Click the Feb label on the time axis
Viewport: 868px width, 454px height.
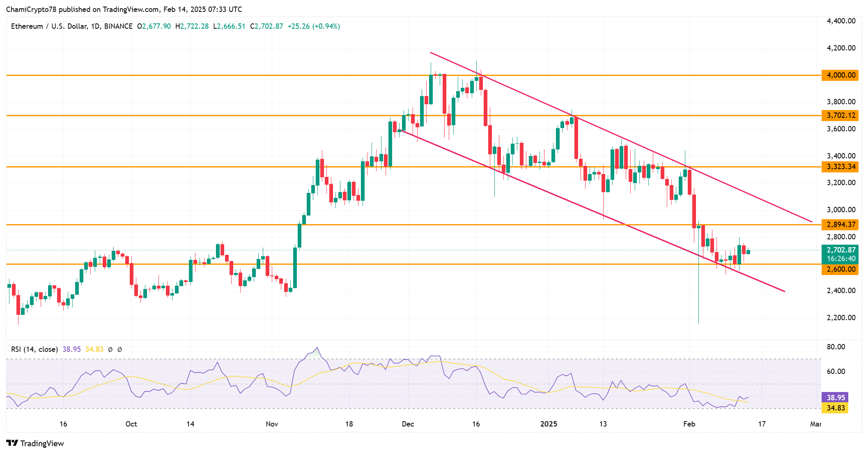click(689, 424)
